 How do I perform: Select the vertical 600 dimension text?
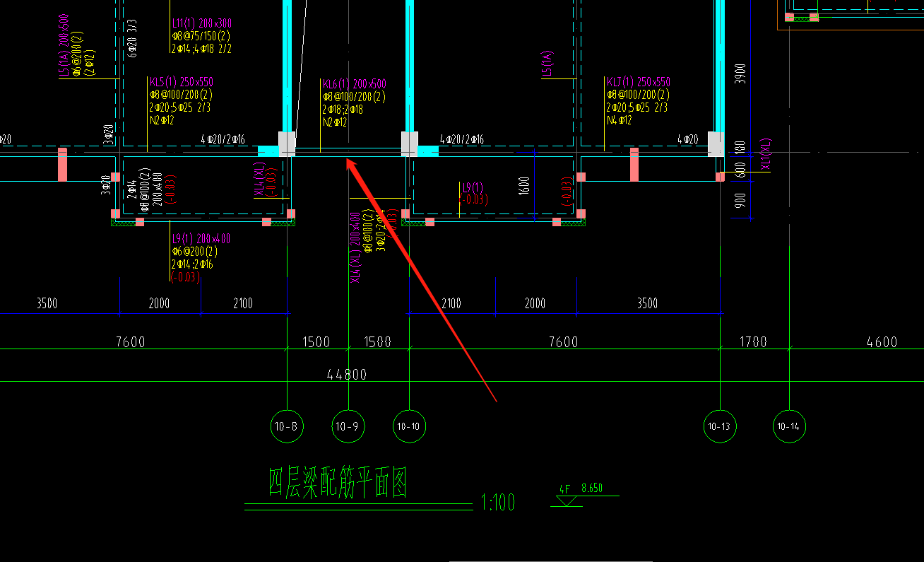tap(740, 170)
